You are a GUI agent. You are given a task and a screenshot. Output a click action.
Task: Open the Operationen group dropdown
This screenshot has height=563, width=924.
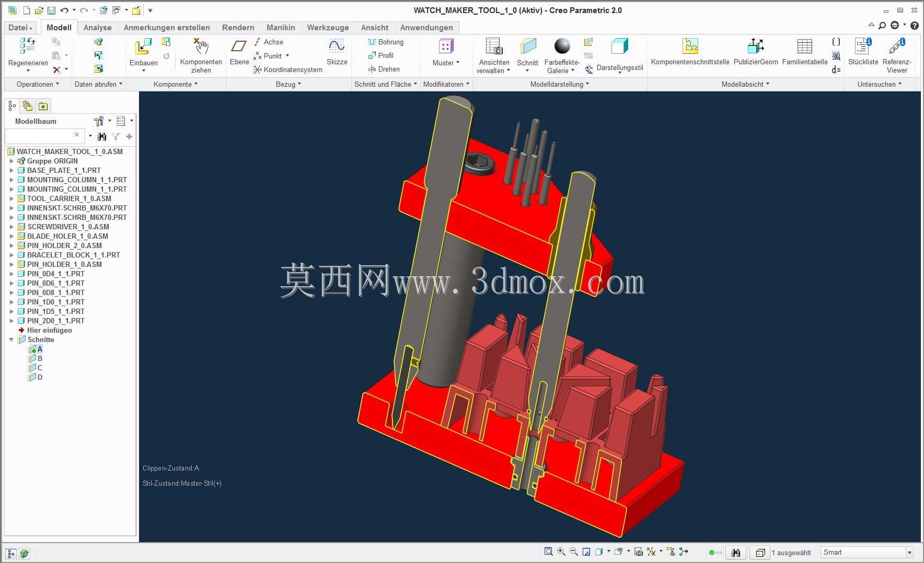pyautogui.click(x=38, y=84)
